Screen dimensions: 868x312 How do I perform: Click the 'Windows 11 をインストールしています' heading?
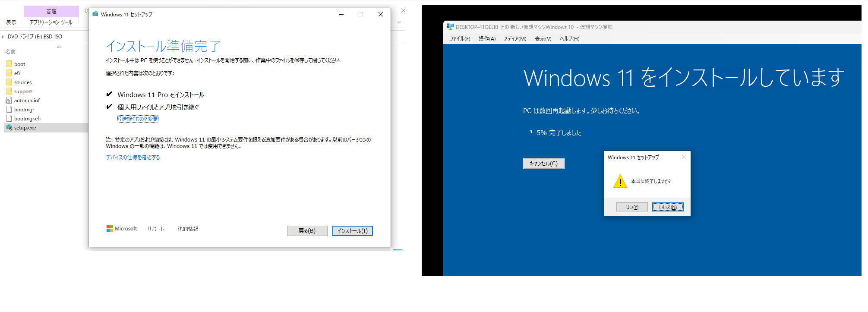click(684, 78)
